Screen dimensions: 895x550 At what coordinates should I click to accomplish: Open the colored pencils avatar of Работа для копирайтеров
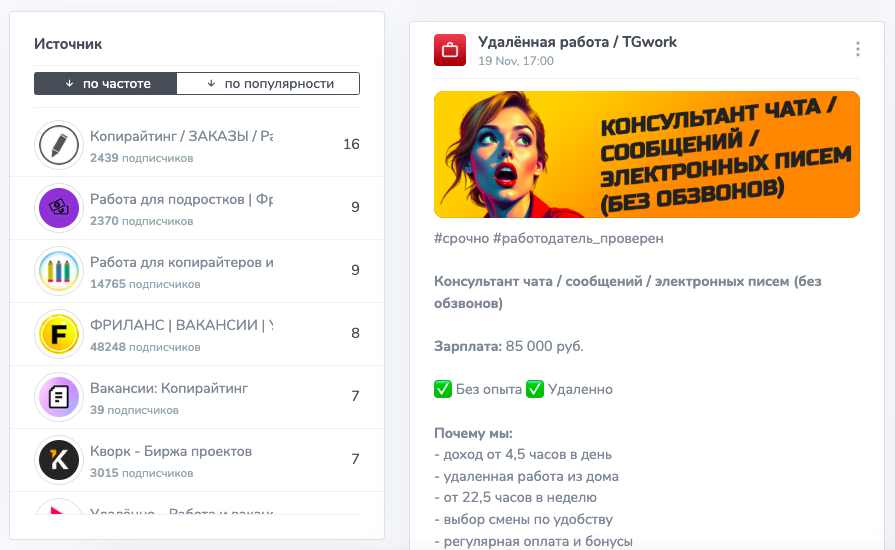click(x=59, y=271)
